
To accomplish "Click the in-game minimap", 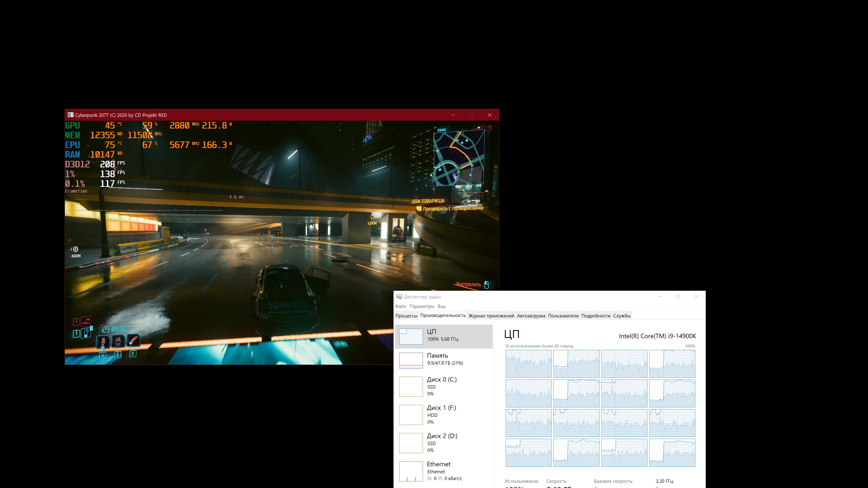I will coord(459,158).
